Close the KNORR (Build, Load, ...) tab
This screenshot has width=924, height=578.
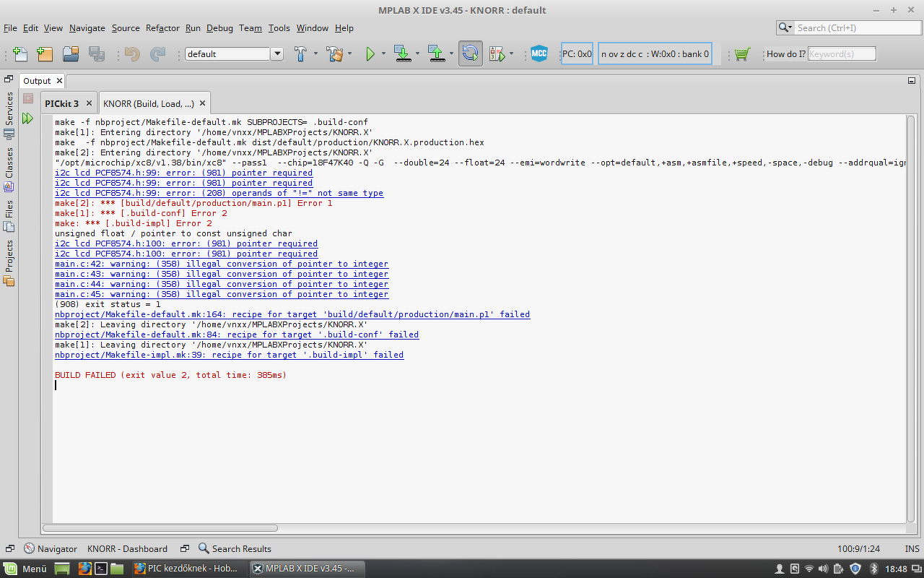203,104
